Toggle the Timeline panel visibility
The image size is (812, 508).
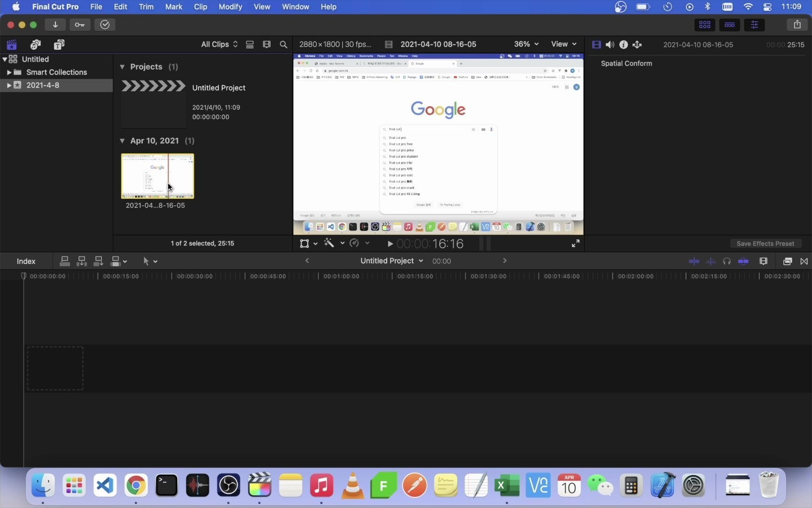click(x=729, y=25)
